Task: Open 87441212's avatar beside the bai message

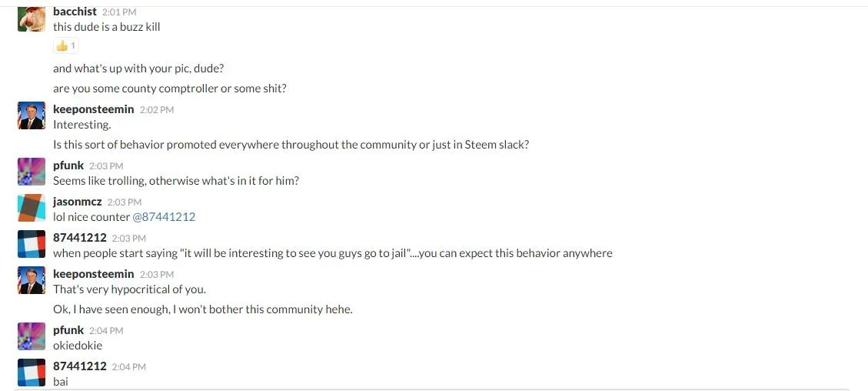Action: [32, 373]
